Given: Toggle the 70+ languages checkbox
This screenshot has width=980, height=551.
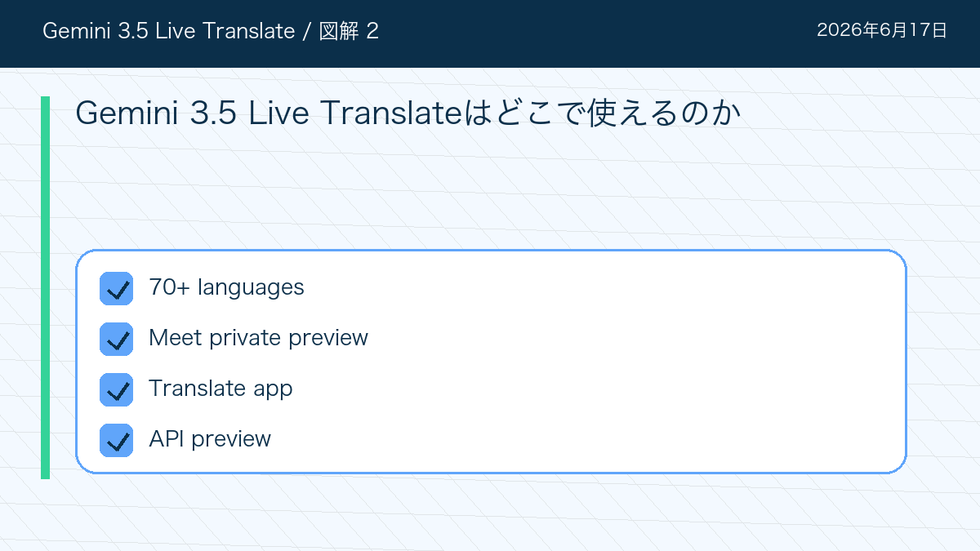Looking at the screenshot, I should point(116,288).
